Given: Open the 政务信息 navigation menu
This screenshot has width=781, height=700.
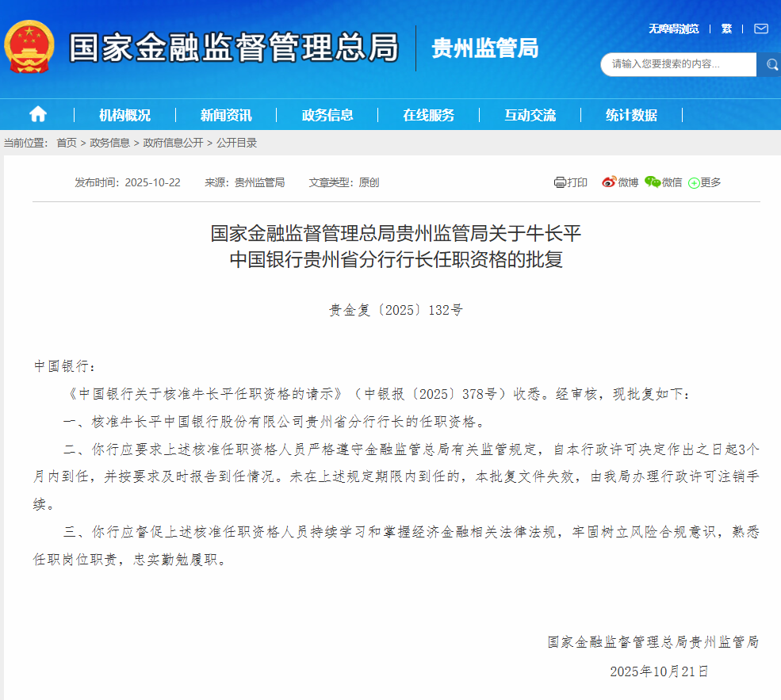Looking at the screenshot, I should click(327, 115).
